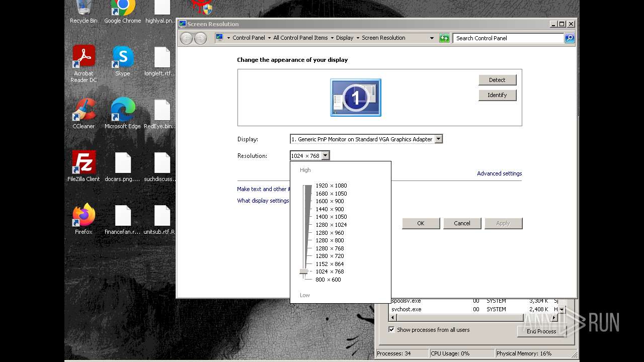Image resolution: width=644 pixels, height=362 pixels.
Task: Collapse the Resolution dropdown arrow
Action: [x=325, y=155]
